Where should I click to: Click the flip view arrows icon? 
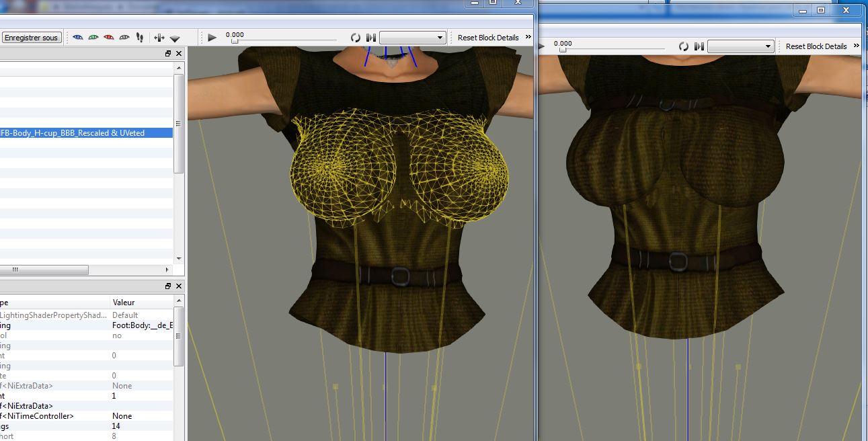[x=159, y=38]
